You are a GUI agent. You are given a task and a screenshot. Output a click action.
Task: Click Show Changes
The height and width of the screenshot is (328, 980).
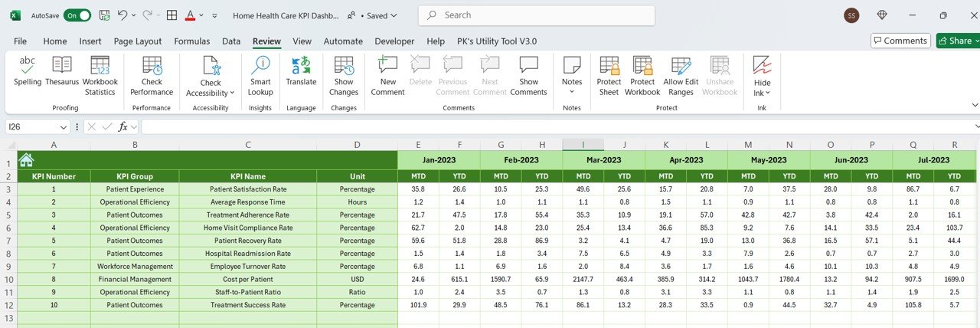(344, 76)
